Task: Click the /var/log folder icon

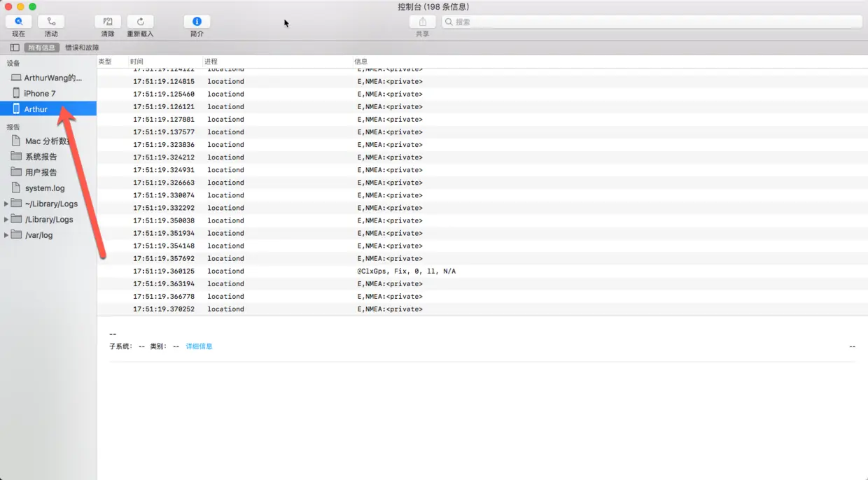Action: click(x=17, y=235)
